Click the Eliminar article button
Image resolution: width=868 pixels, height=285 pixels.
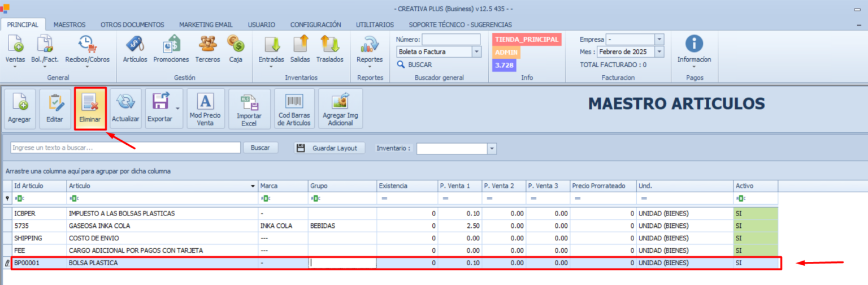90,109
